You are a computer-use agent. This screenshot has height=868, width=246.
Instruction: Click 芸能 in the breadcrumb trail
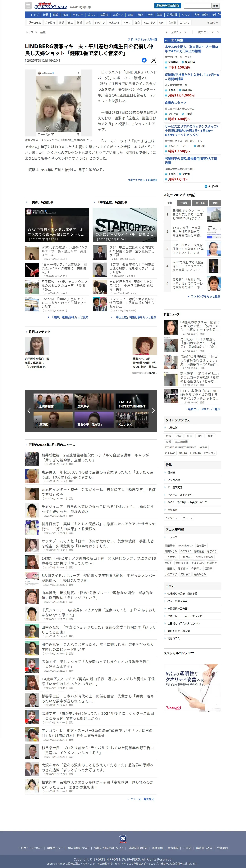pyautogui.click(x=43, y=32)
